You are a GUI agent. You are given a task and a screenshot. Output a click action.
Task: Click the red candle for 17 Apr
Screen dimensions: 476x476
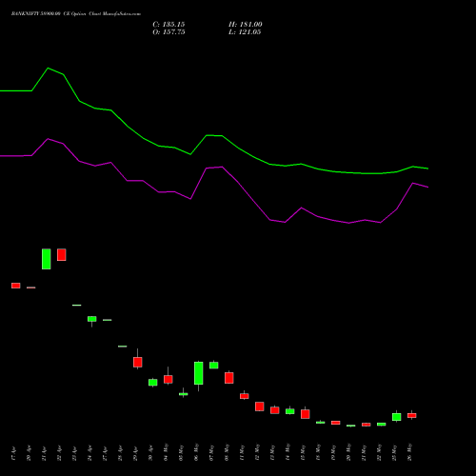pos(16,286)
